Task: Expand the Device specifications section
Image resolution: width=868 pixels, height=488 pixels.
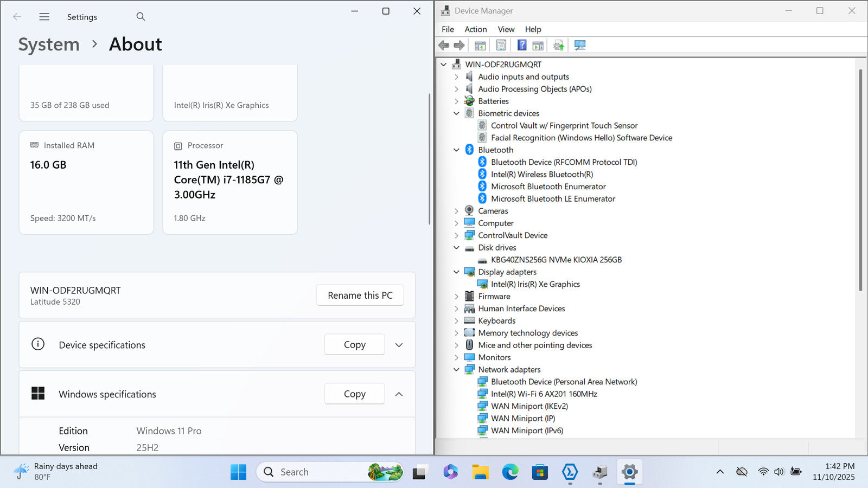Action: [399, 345]
